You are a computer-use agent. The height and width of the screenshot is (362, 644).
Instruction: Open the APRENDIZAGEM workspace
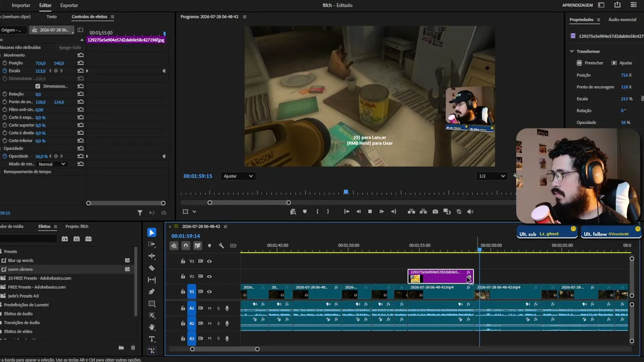(x=578, y=5)
